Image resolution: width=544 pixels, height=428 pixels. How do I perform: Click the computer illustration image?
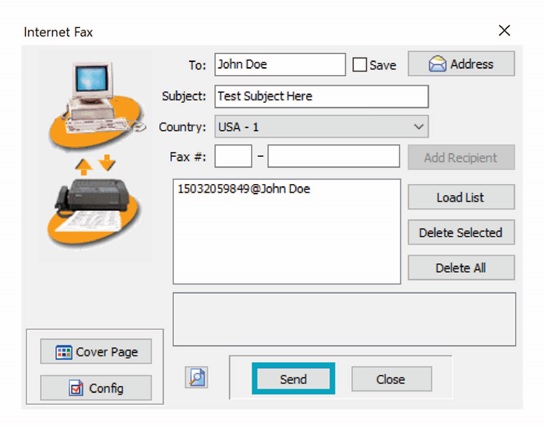coord(96,104)
